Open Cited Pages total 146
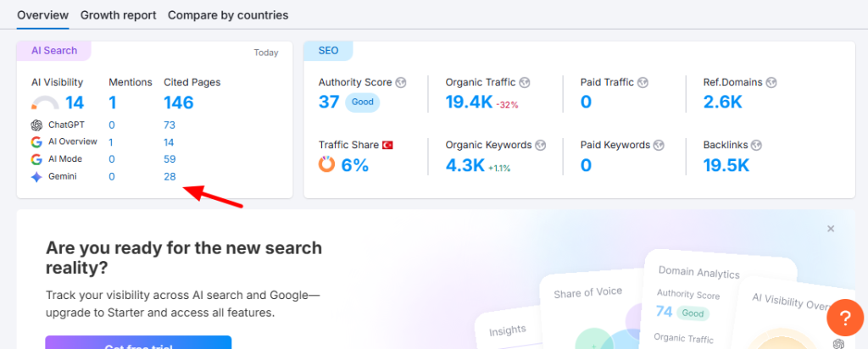This screenshot has height=349, width=868. point(179,102)
